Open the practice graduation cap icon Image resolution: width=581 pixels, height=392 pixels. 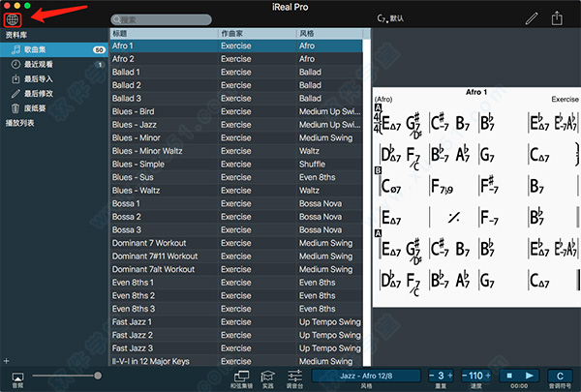[267, 377]
